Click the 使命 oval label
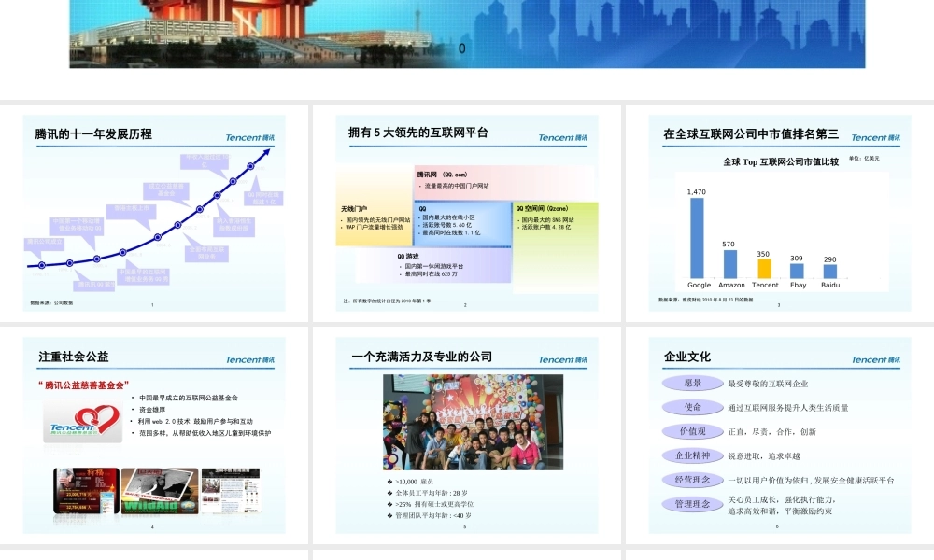This screenshot has height=560, width=934. pos(692,407)
